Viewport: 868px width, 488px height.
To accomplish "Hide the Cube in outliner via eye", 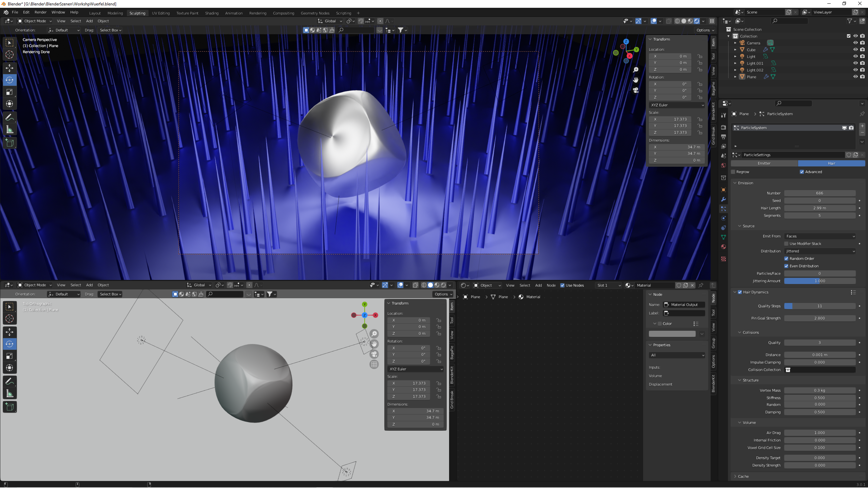I will 855,49.
